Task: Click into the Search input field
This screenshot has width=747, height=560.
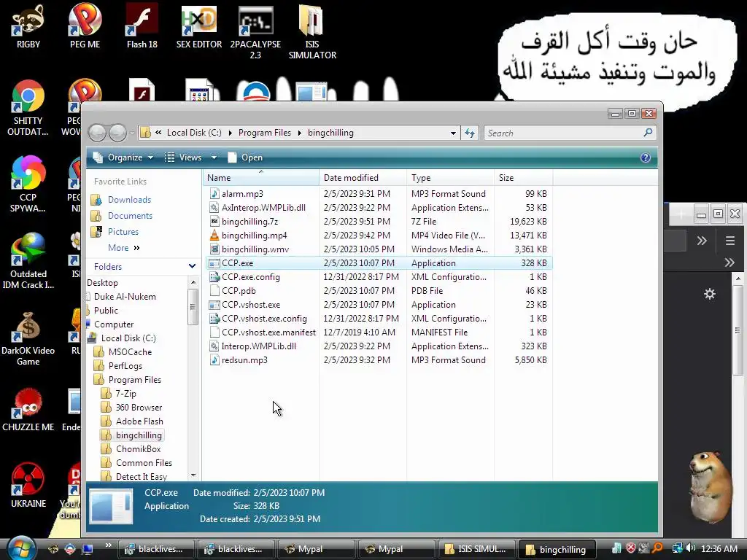Action: click(x=564, y=133)
